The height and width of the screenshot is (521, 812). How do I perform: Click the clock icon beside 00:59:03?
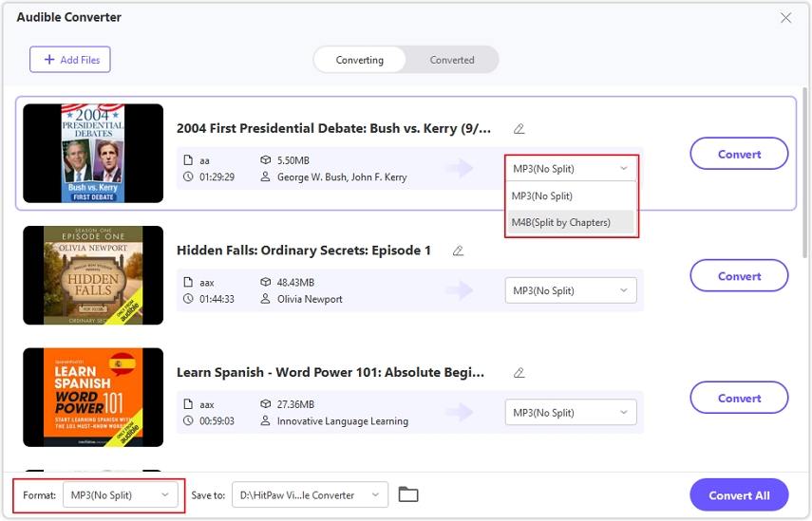coord(188,421)
